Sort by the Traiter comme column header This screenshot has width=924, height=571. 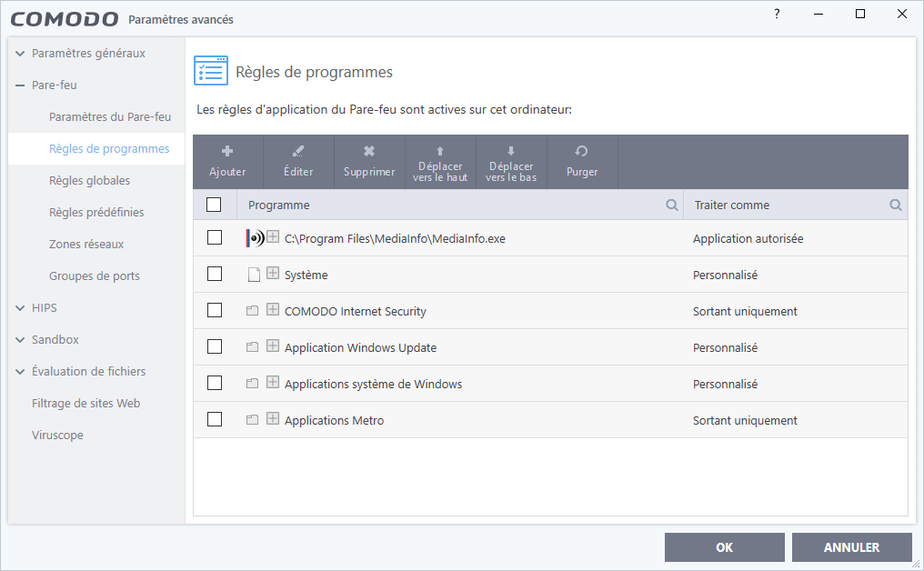732,205
